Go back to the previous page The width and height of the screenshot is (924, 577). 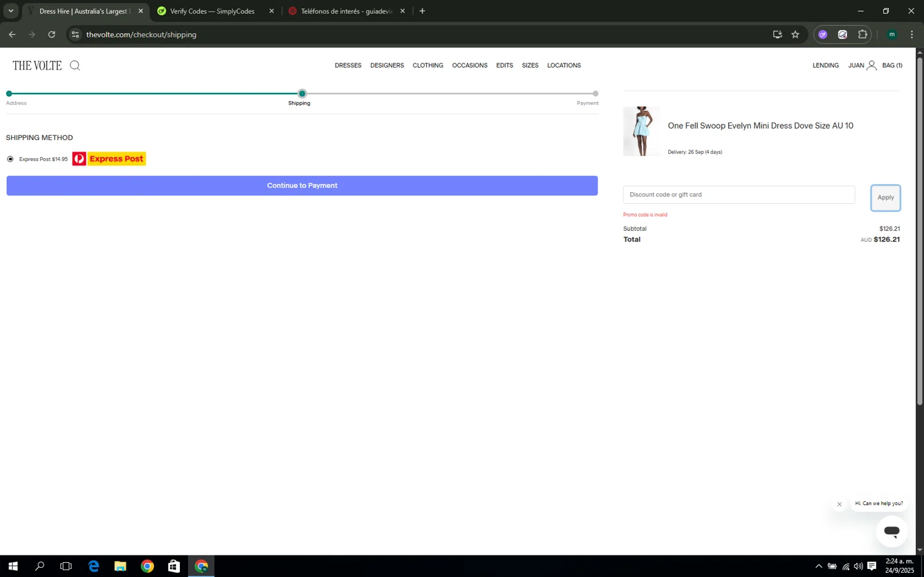[x=12, y=34]
